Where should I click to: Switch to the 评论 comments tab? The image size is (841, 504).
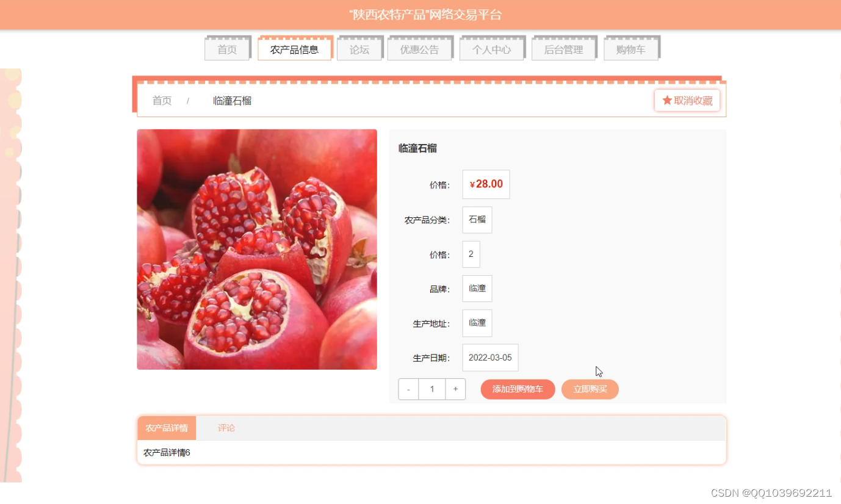click(x=226, y=428)
